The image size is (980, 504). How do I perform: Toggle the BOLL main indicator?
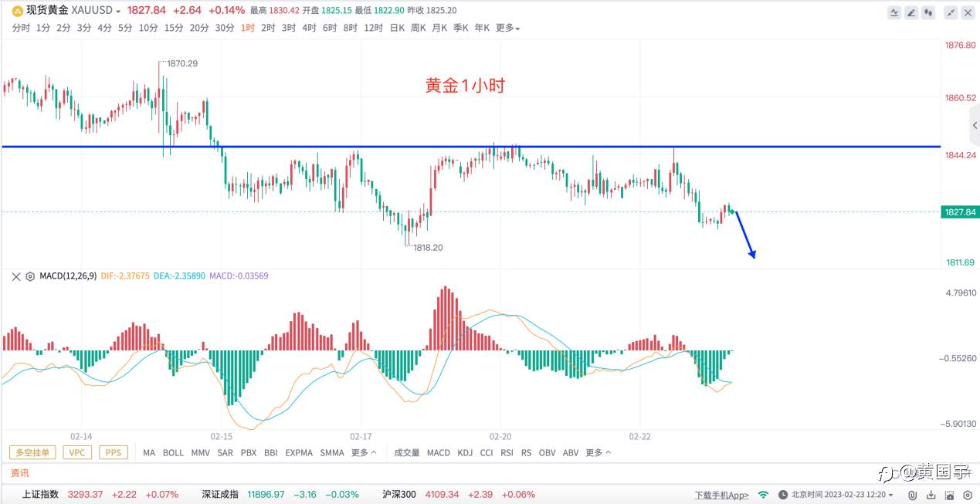coord(173,453)
